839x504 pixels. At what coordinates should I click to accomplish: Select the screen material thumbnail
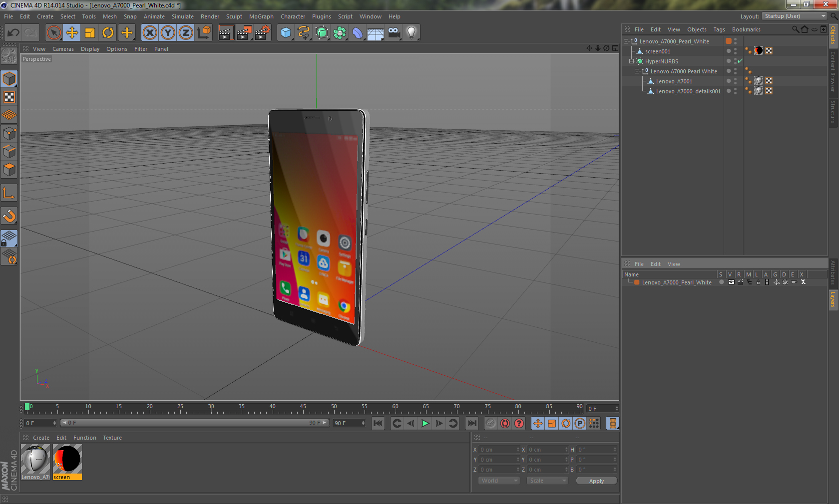(x=67, y=462)
